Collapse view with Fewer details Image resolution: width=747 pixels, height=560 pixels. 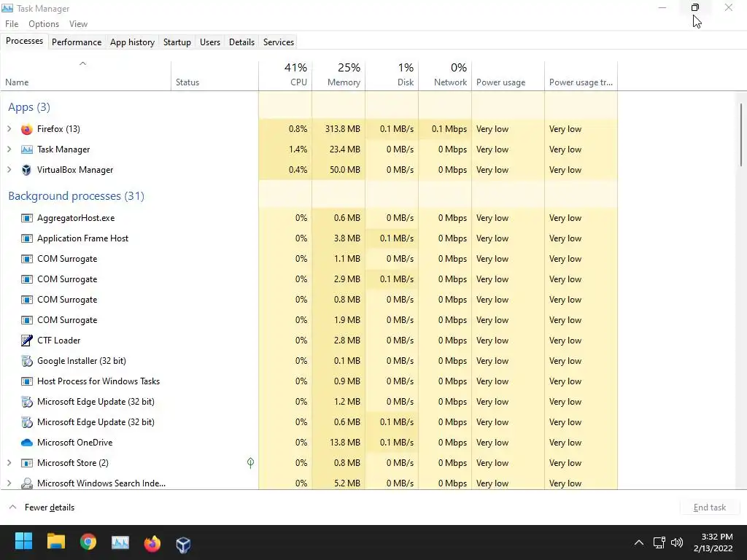pos(42,507)
